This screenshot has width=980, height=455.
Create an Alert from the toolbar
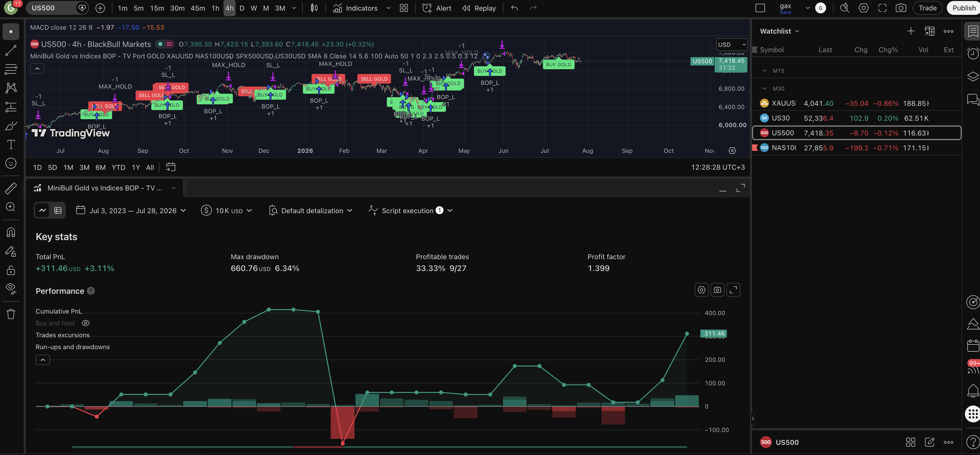click(x=437, y=8)
